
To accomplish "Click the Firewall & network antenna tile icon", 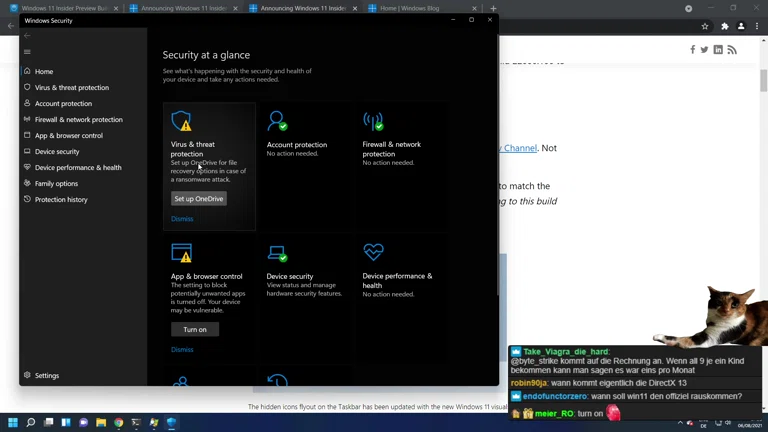I will click(x=373, y=121).
